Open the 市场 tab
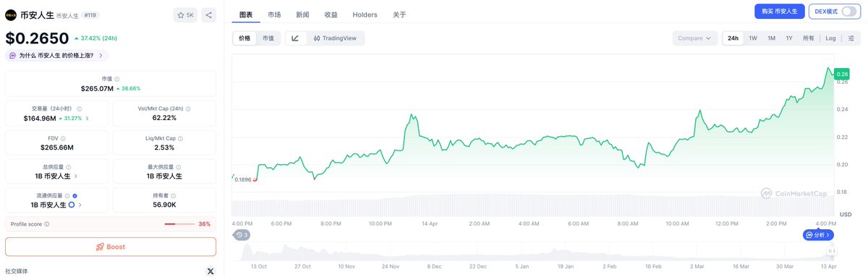Screen dimensions: 868x277 point(274,14)
